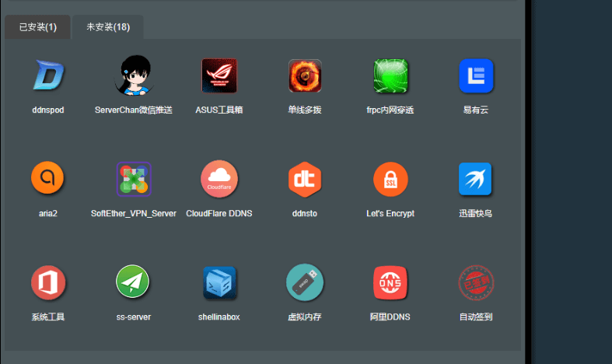Select the 易有云 blue icon

(476, 75)
